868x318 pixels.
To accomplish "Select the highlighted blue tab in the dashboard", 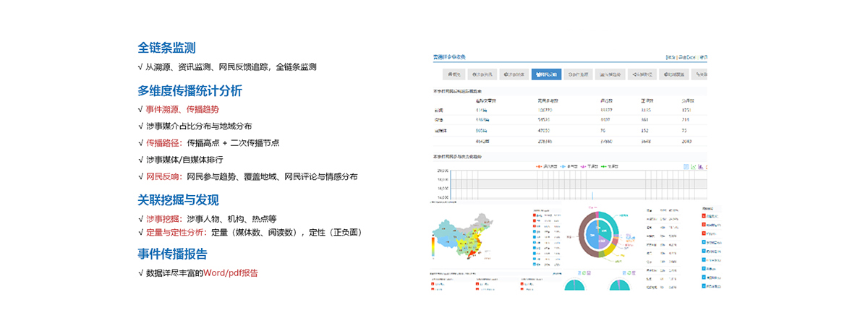I will click(548, 74).
